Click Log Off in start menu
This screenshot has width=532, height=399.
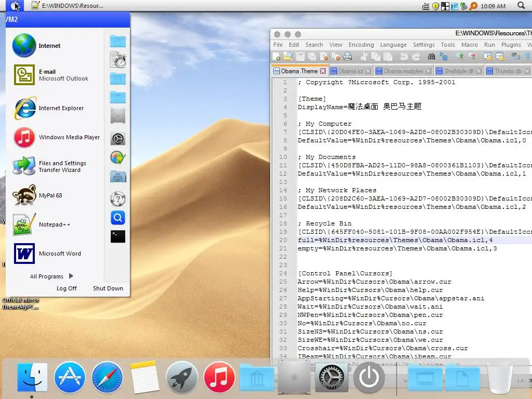[x=66, y=288]
